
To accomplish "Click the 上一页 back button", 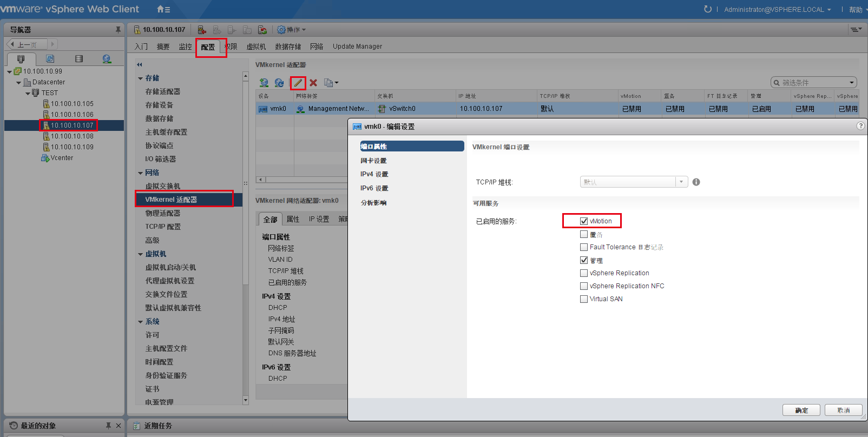I will 27,44.
